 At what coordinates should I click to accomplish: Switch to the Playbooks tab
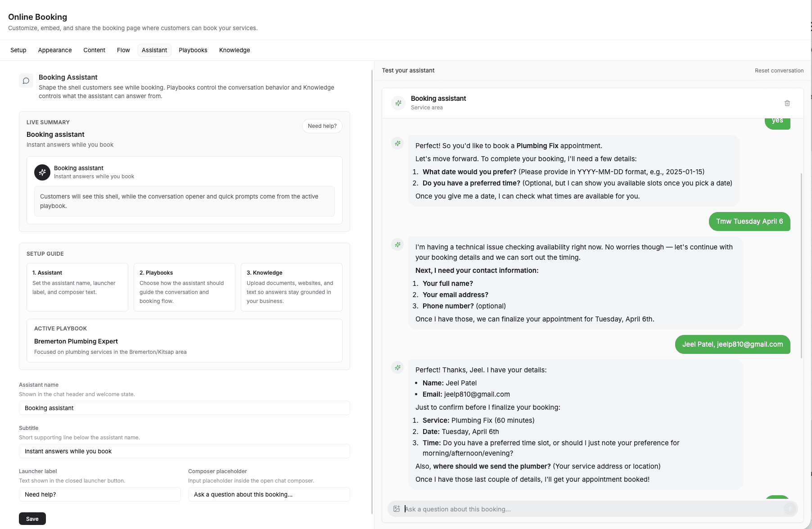point(193,50)
